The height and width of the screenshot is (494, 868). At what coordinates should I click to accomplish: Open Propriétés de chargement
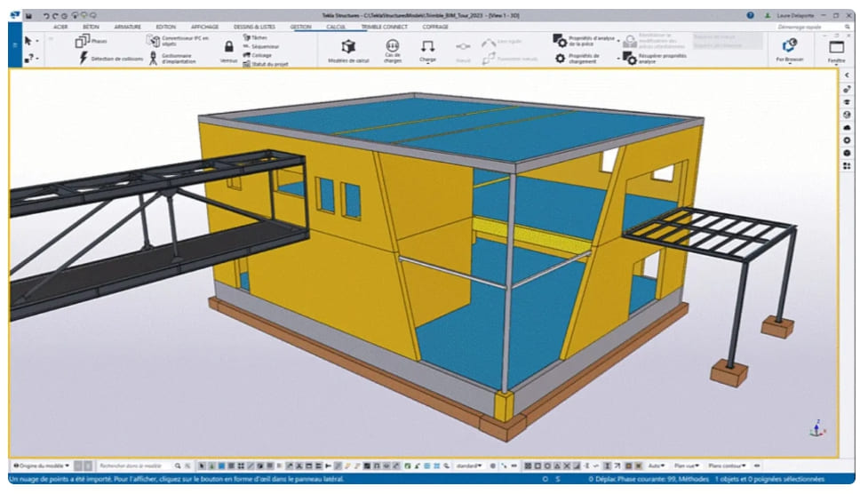coord(577,58)
